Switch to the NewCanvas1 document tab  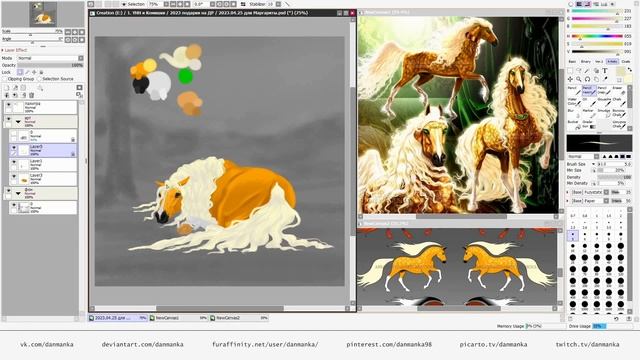click(178, 318)
